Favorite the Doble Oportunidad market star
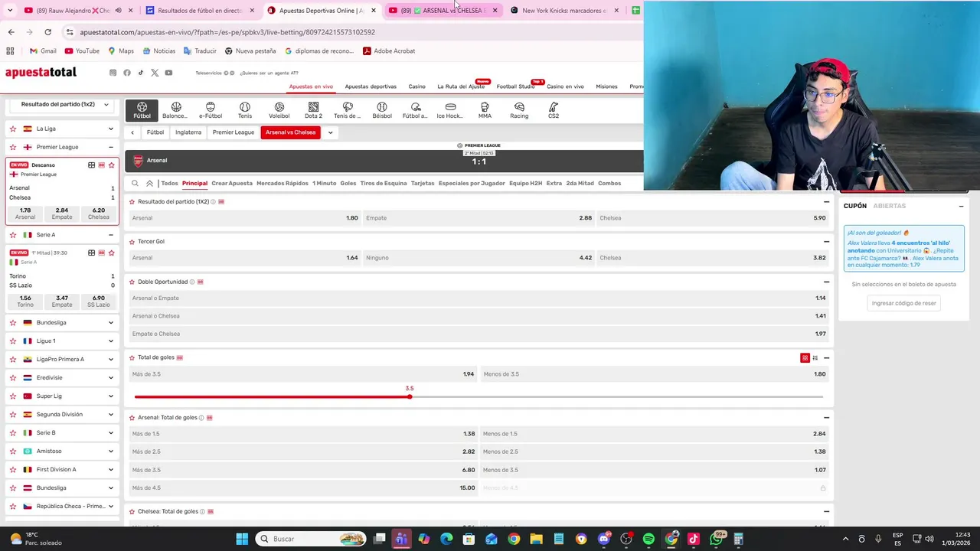 pos(132,282)
